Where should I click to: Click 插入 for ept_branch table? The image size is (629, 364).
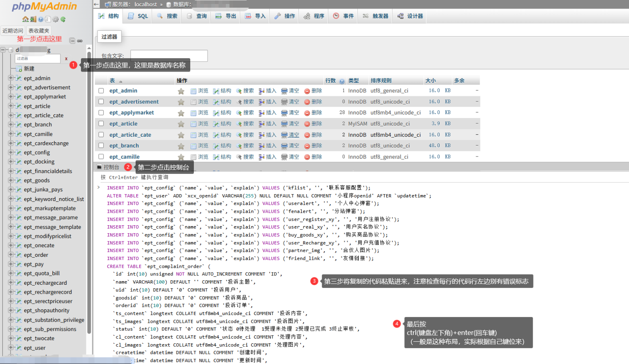click(268, 146)
